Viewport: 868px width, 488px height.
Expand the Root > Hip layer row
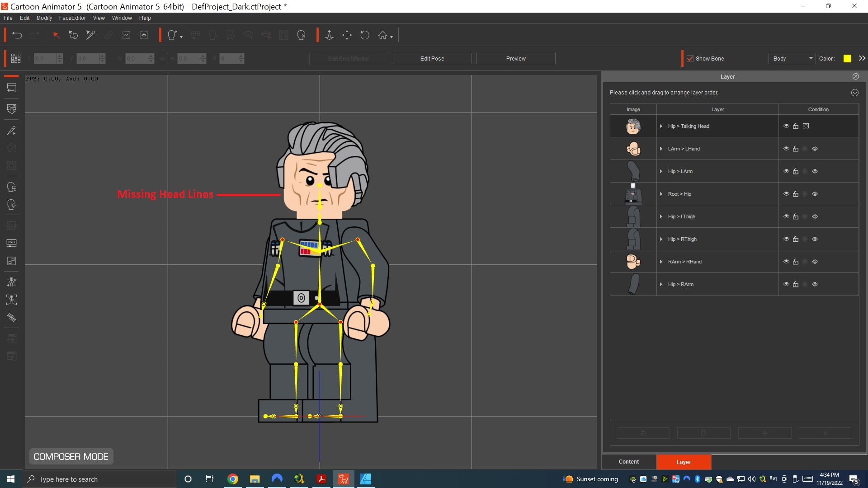pos(661,194)
